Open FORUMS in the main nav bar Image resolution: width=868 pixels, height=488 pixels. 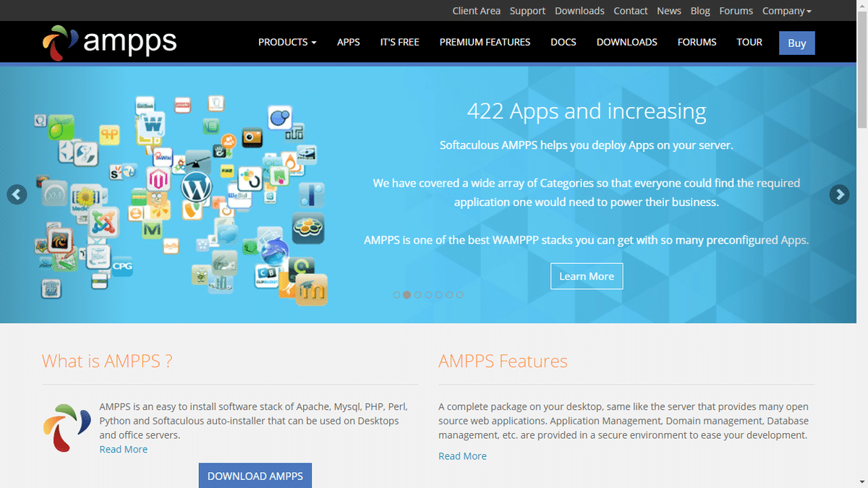pyautogui.click(x=697, y=42)
